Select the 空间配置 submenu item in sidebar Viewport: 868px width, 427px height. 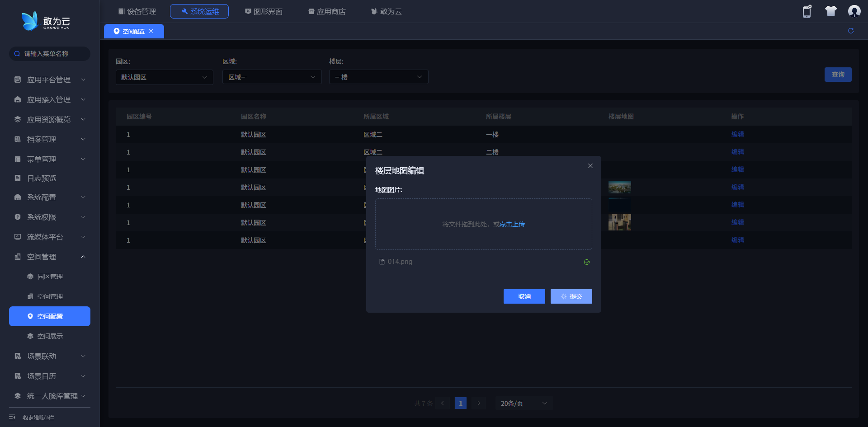point(50,316)
